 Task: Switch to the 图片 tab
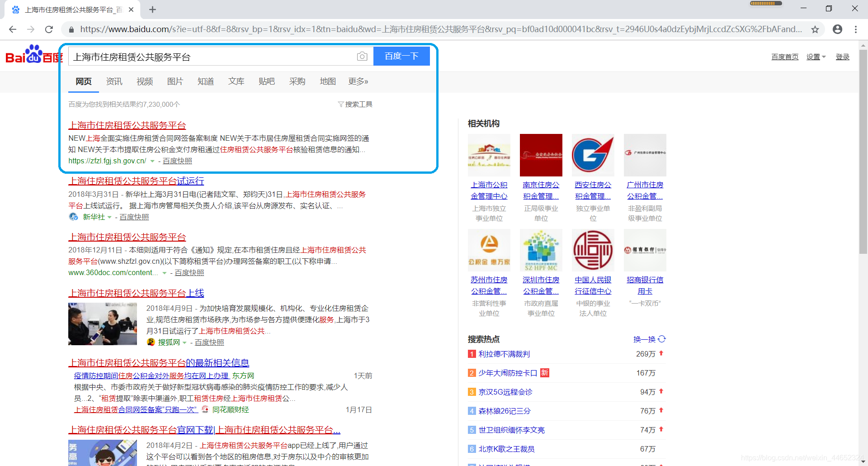click(x=175, y=81)
